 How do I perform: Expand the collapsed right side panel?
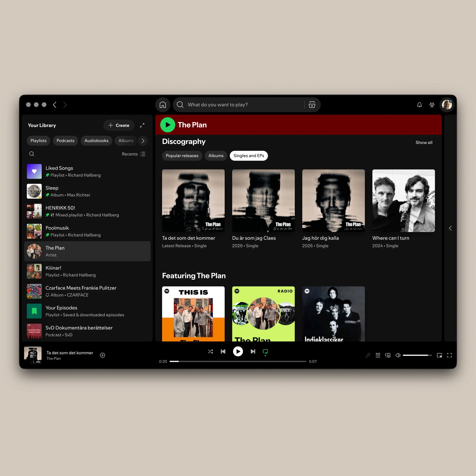coord(450,228)
